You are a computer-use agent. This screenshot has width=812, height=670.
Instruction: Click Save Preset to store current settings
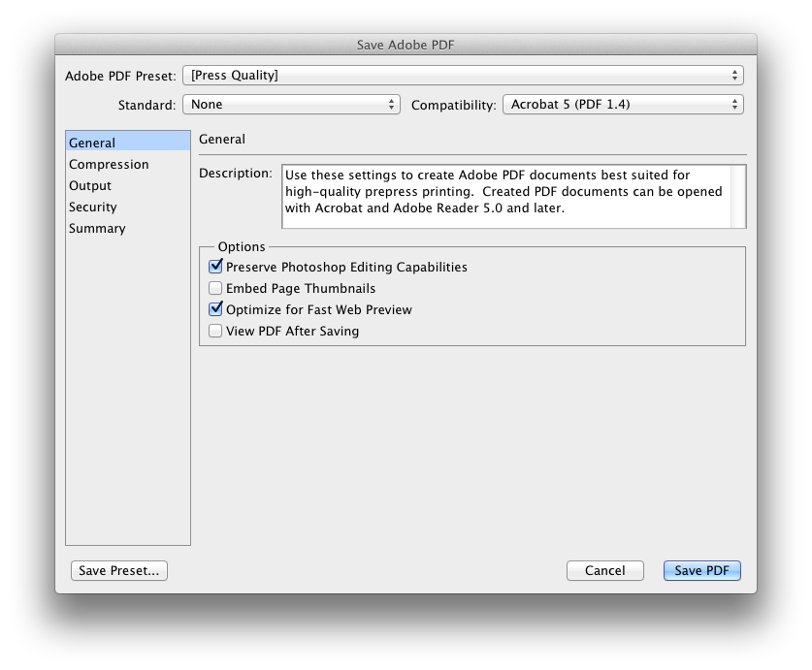(118, 570)
